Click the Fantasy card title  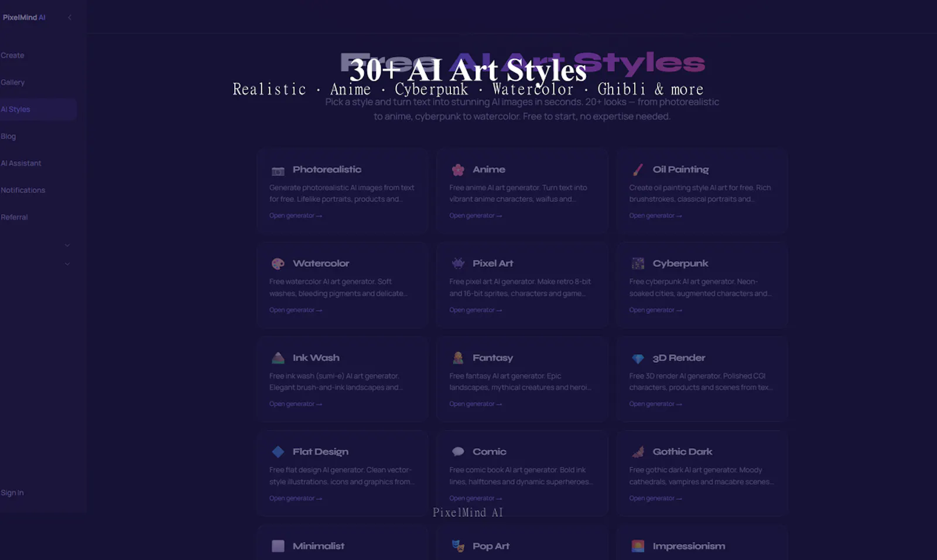pos(493,358)
